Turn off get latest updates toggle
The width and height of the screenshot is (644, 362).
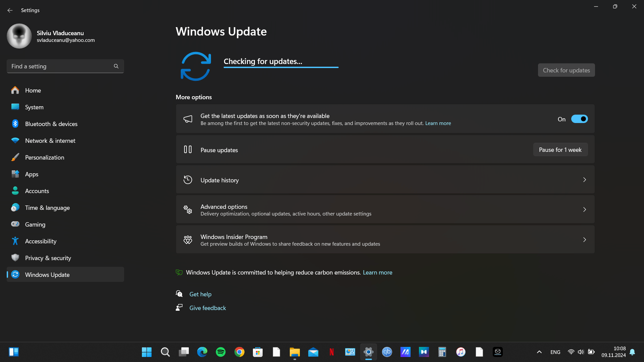pyautogui.click(x=579, y=119)
